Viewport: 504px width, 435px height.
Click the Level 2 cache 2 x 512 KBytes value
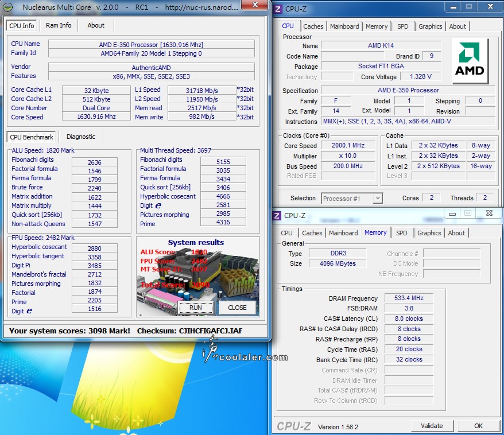coord(438,166)
